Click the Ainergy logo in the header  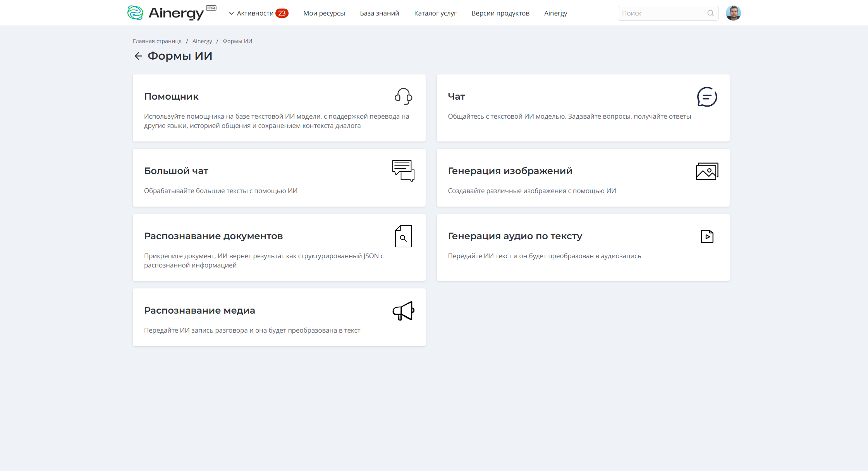[x=171, y=12]
